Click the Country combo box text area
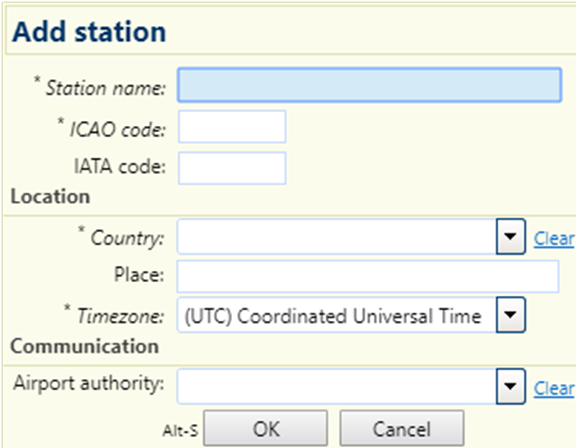This screenshot has width=576, height=448. [337, 236]
